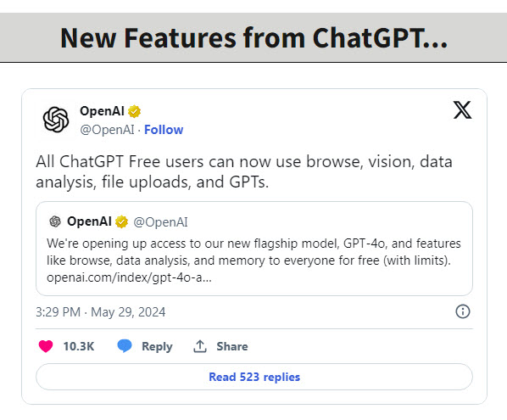507x420 pixels.
Task: Follow the OpenAI account
Action: 164,130
